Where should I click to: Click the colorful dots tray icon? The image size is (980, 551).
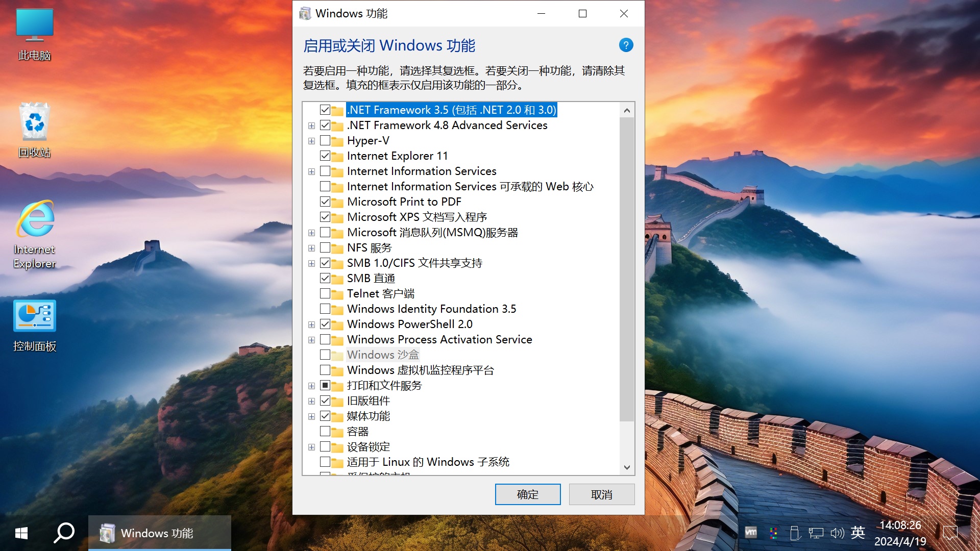click(x=773, y=533)
